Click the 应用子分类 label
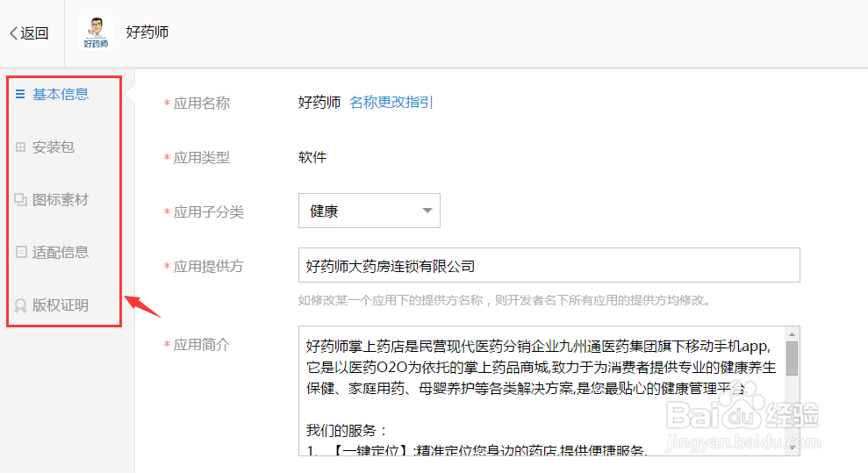Viewport: 868px width, 473px height. (x=209, y=211)
